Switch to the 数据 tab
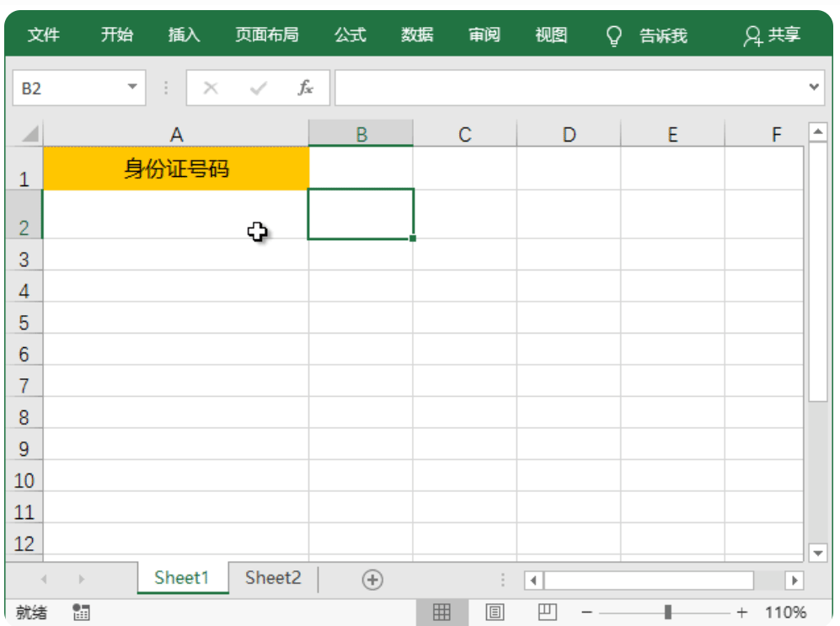Image resolution: width=840 pixels, height=626 pixels. (417, 35)
